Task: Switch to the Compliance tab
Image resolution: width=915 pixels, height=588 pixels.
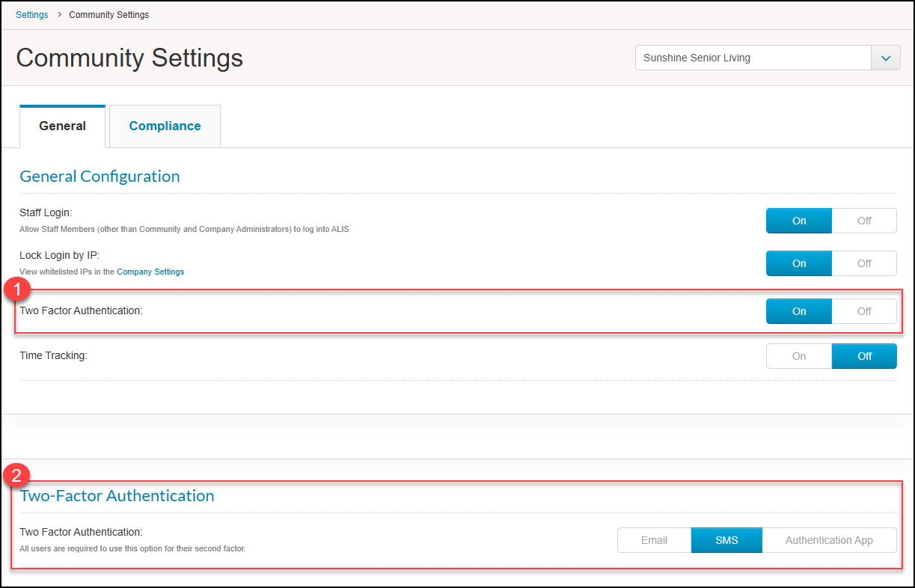Action: [165, 126]
